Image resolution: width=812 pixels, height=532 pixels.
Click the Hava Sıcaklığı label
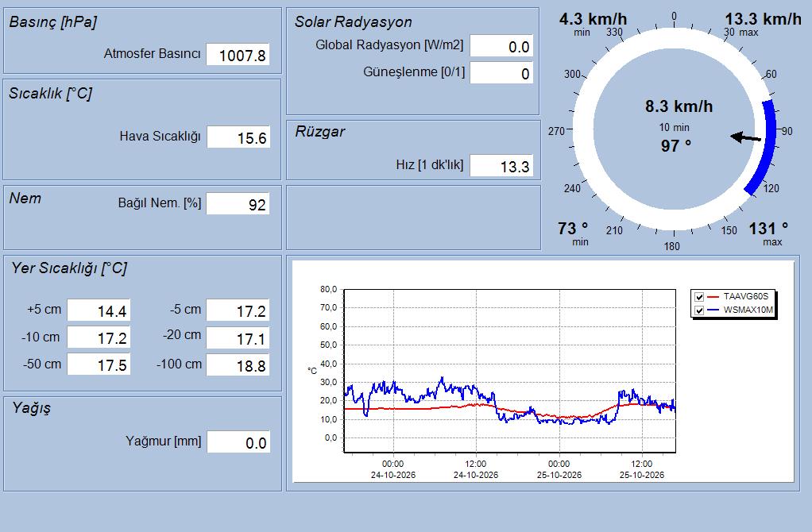tap(160, 136)
